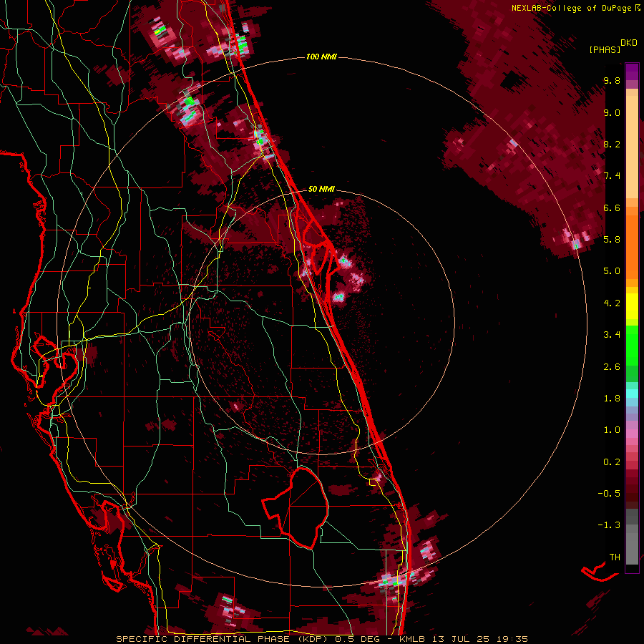644x644 pixels.
Task: Click the 9.0 scale value
Action: point(612,112)
